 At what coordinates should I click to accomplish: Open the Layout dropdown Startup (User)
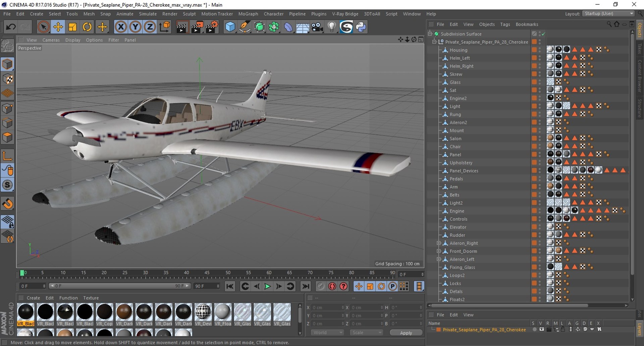[x=609, y=14]
